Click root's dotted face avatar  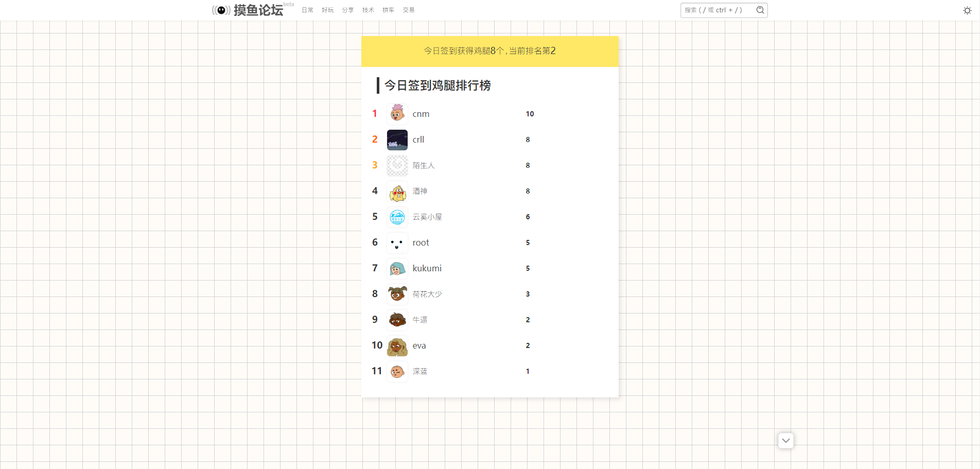[397, 242]
